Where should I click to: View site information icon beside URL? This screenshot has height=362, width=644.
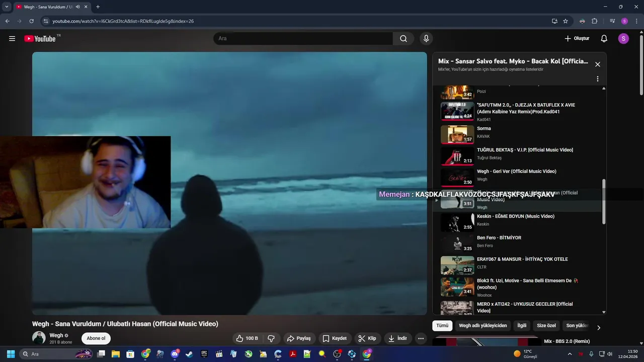46,21
